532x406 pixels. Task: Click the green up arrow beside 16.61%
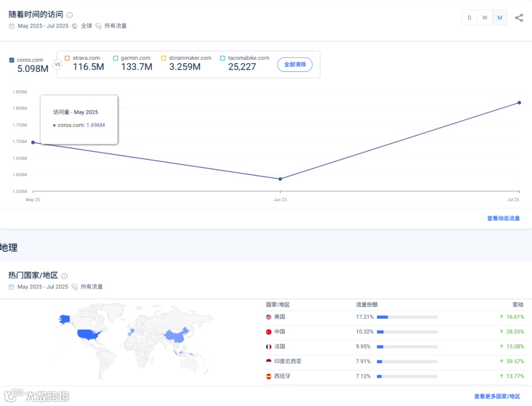501,317
